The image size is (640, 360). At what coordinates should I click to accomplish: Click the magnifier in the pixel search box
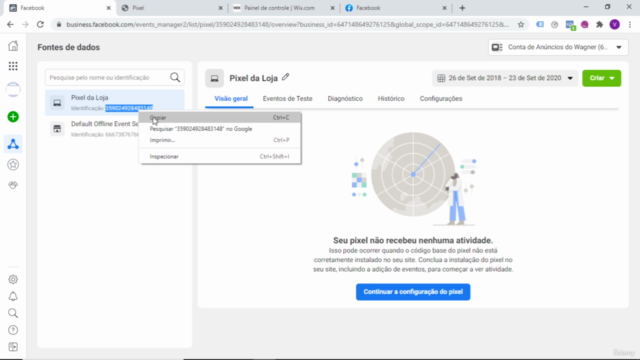(175, 78)
